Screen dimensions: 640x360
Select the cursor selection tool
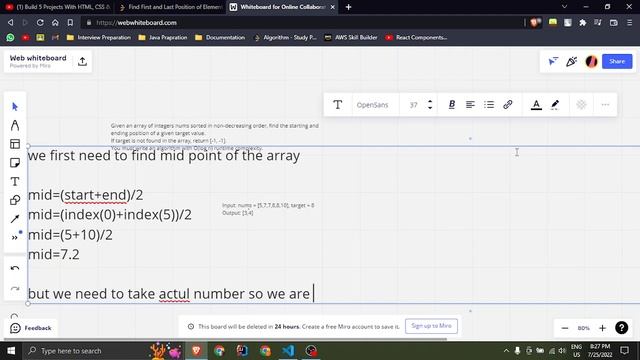click(x=15, y=107)
